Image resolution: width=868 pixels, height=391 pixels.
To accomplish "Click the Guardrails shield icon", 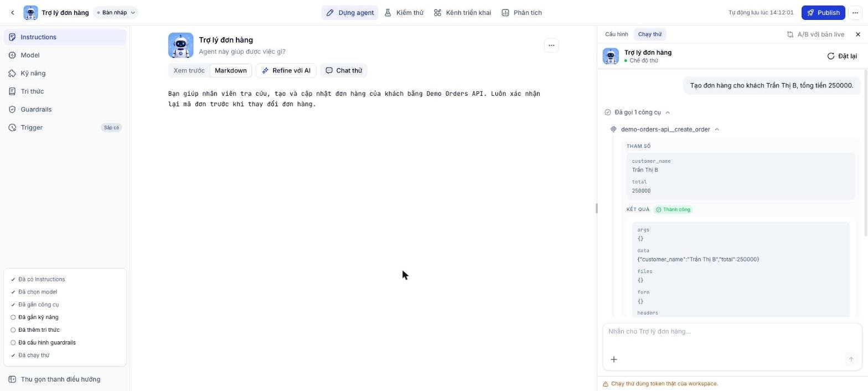I will click(12, 110).
